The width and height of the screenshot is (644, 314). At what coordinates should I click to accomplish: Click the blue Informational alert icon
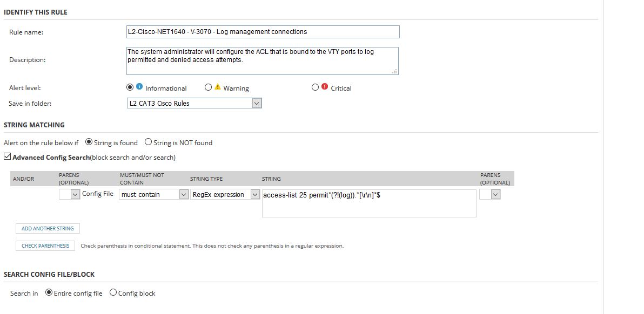pyautogui.click(x=139, y=86)
